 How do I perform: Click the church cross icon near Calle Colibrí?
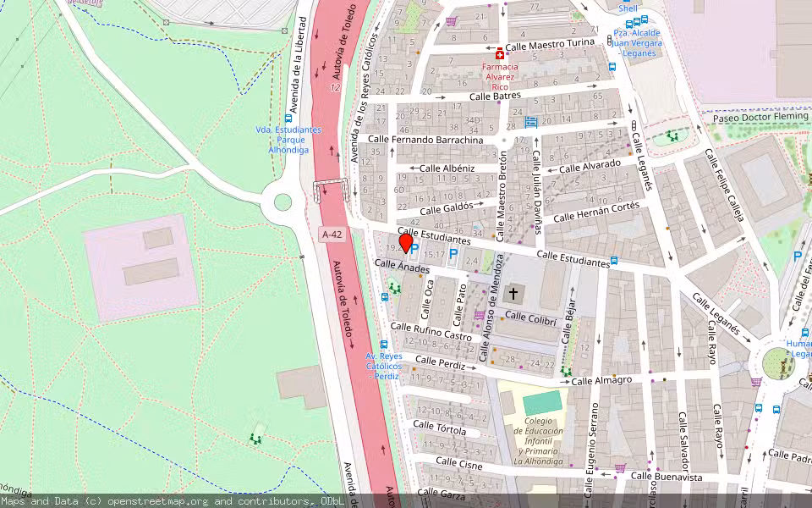(513, 294)
